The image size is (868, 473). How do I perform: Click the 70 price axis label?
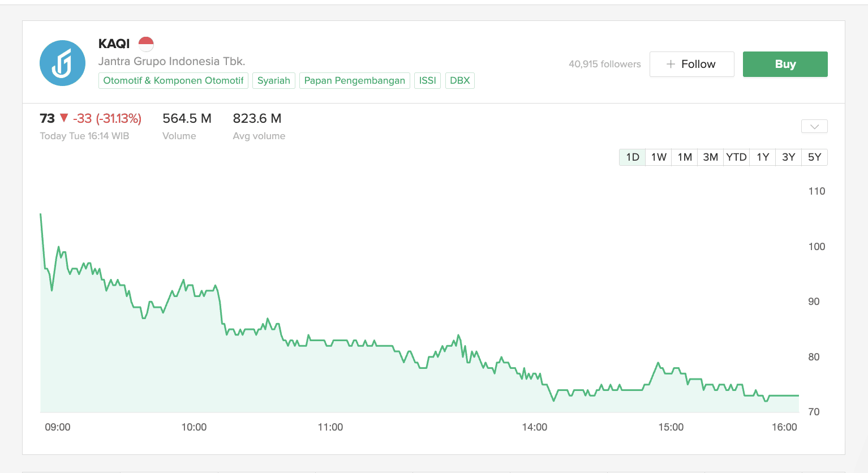pos(814,412)
